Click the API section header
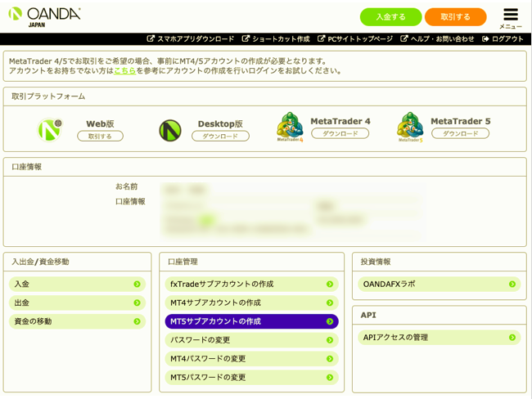 pos(368,315)
